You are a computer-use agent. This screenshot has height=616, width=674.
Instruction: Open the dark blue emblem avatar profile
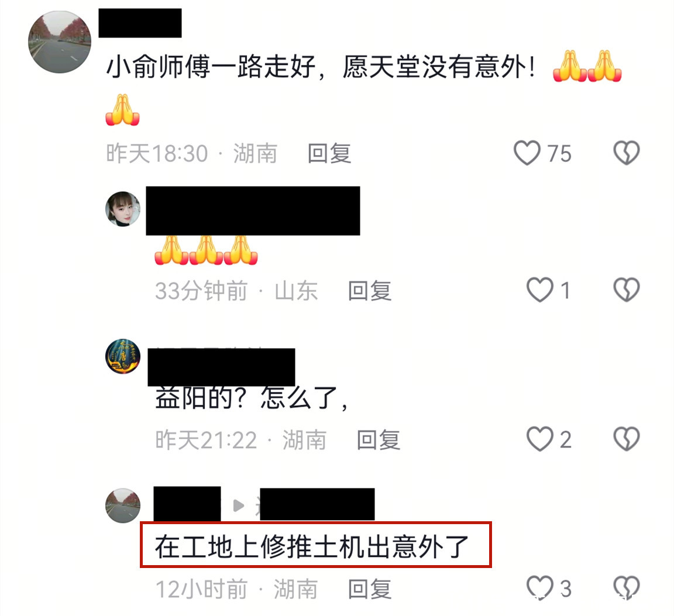[123, 356]
